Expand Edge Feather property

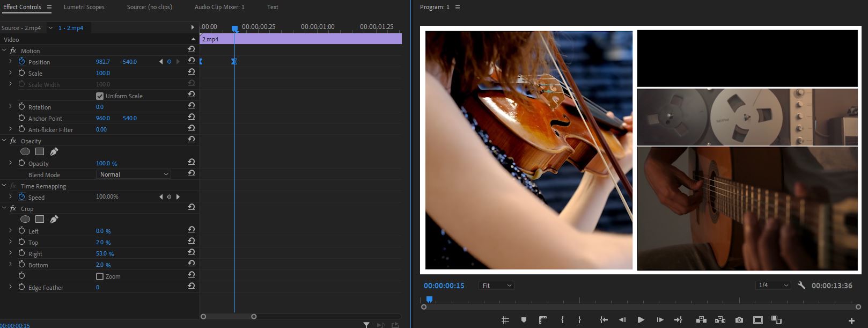(10, 287)
